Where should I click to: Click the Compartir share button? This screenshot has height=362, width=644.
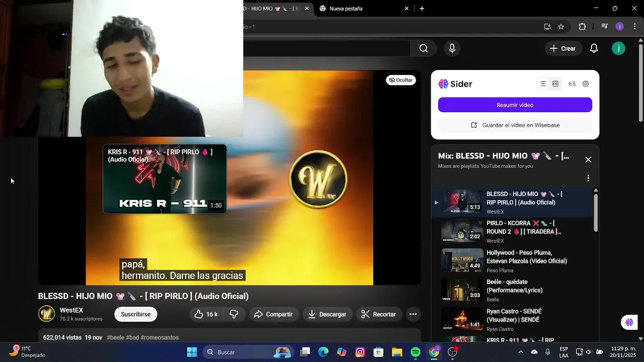pyautogui.click(x=273, y=314)
